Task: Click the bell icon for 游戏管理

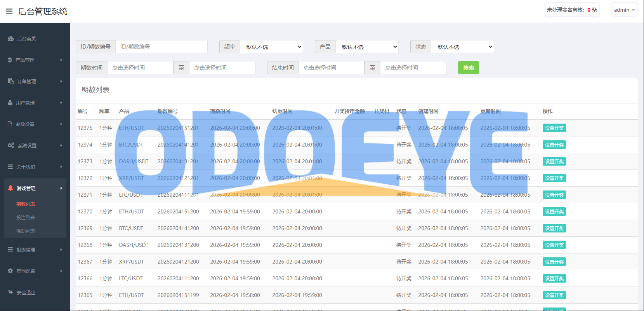Action: click(x=10, y=188)
